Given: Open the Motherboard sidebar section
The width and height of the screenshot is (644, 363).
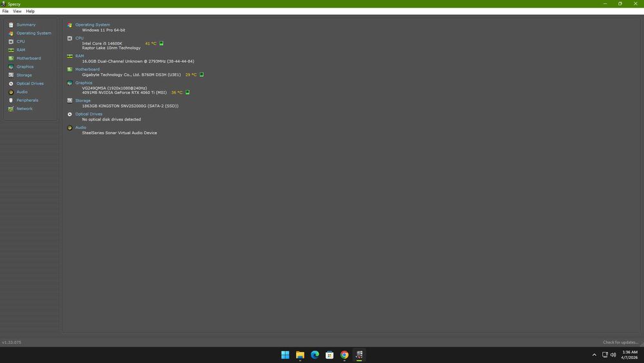Looking at the screenshot, I should [x=28, y=59].
